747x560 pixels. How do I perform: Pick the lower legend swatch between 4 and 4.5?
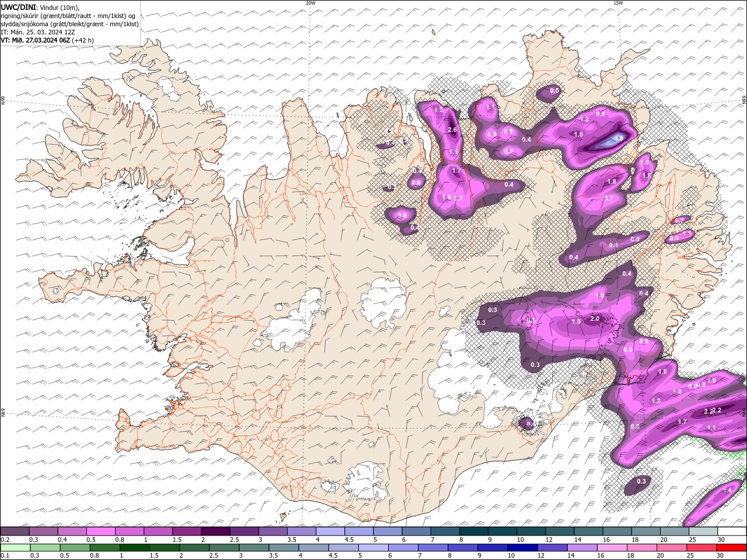(x=313, y=548)
